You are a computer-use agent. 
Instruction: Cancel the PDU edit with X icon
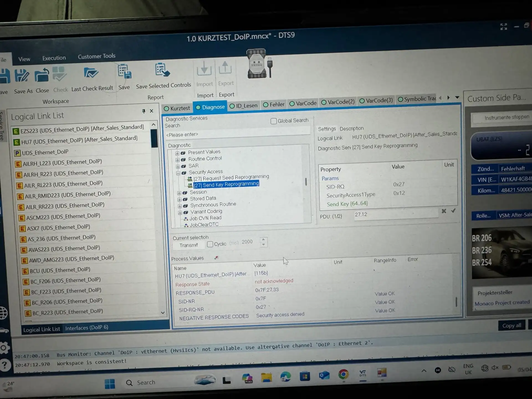444,211
